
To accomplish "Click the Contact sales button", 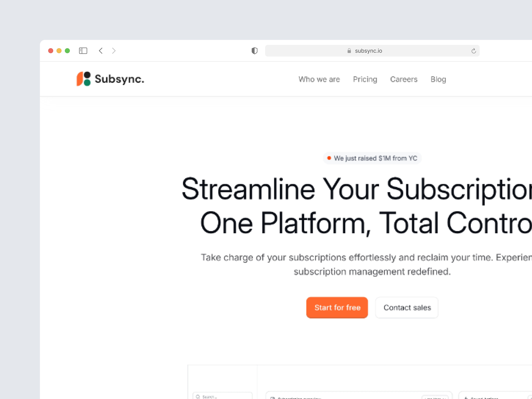I will click(407, 308).
